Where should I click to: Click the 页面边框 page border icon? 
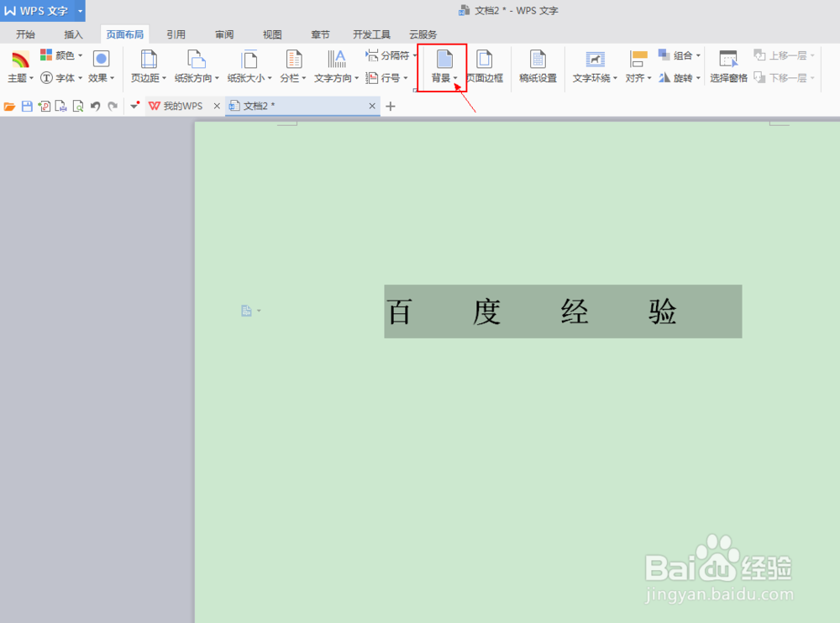(x=486, y=67)
